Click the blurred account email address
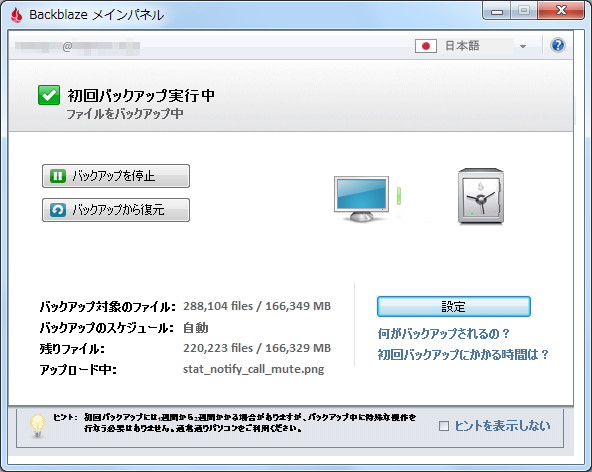The width and height of the screenshot is (592, 472). [77, 47]
